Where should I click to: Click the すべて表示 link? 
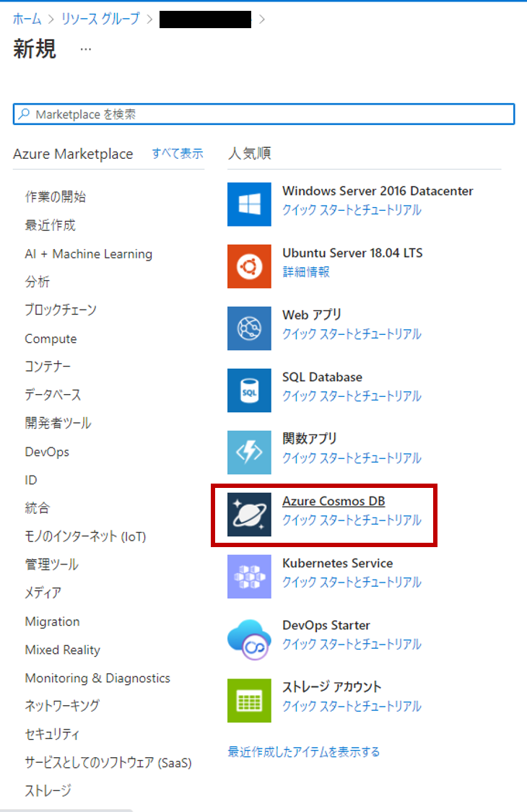pyautogui.click(x=178, y=153)
